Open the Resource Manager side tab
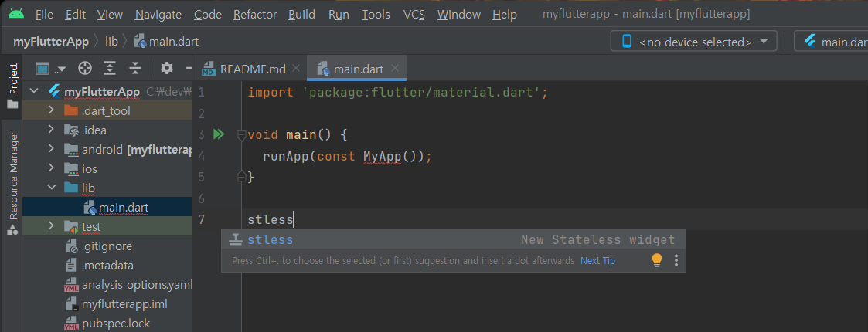Viewport: 868px width, 332px height. 12,182
